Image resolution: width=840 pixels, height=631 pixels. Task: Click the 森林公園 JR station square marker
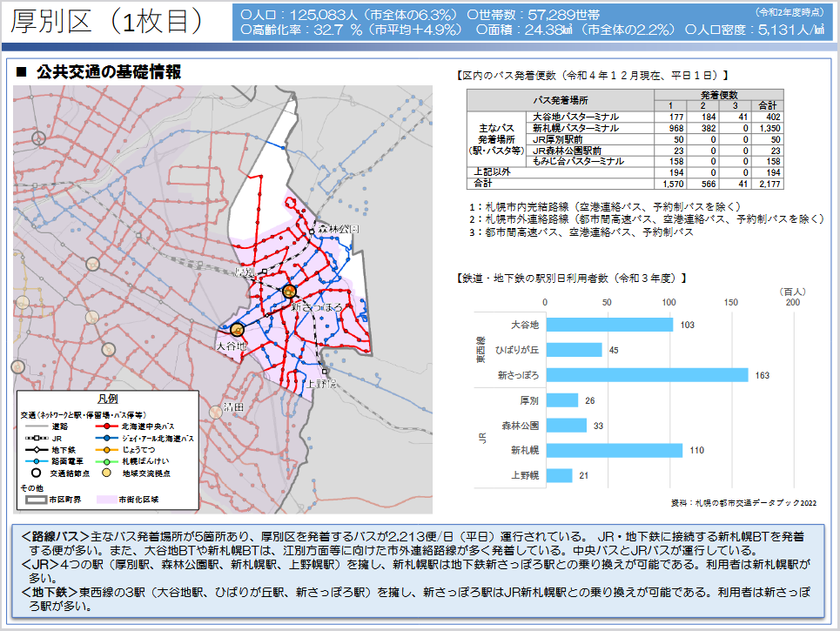[311, 231]
